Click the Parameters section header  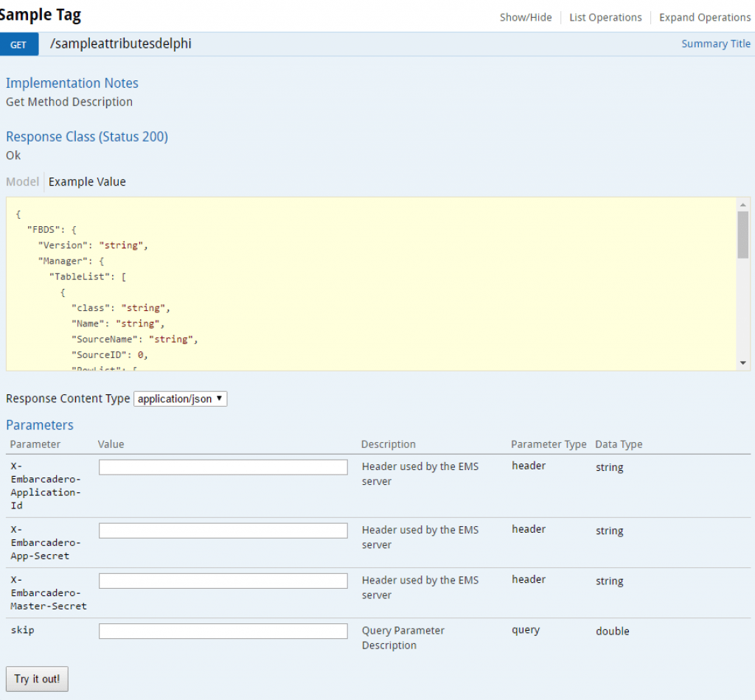[x=39, y=425]
